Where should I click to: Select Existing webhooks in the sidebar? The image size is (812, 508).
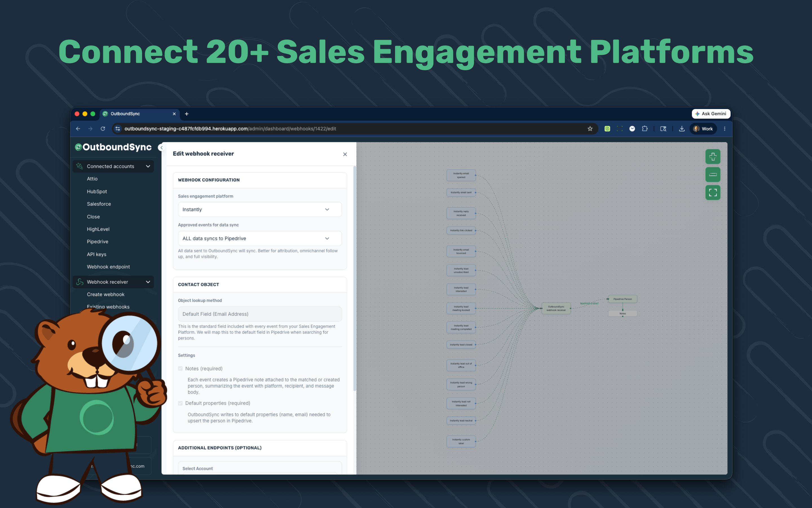click(108, 307)
